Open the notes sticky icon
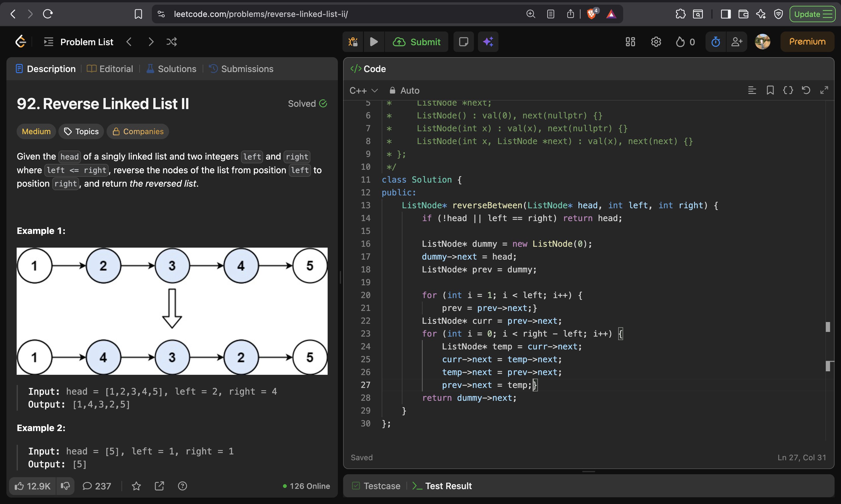The image size is (841, 504). tap(463, 42)
